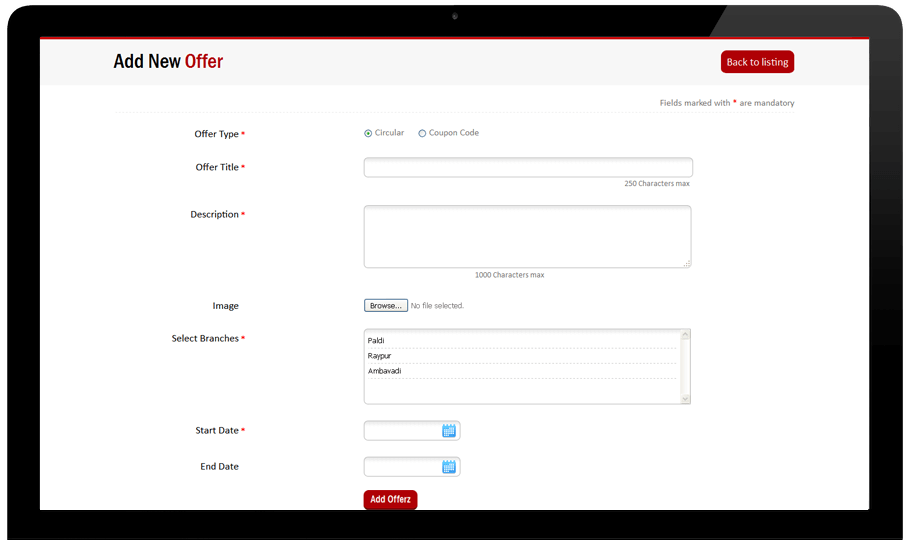The width and height of the screenshot is (910, 540).
Task: Click the Start Date input field
Action: pyautogui.click(x=402, y=431)
